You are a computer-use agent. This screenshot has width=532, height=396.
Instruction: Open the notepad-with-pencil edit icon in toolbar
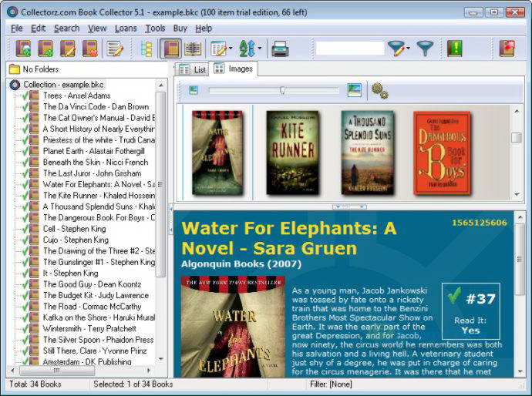115,49
